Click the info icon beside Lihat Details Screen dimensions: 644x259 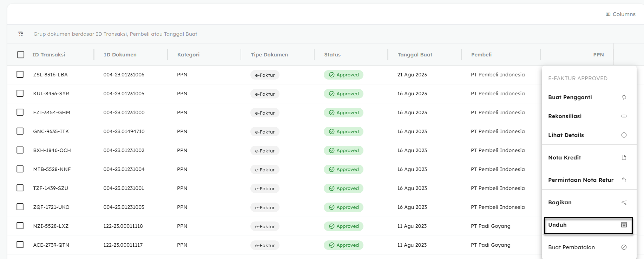(x=624, y=135)
